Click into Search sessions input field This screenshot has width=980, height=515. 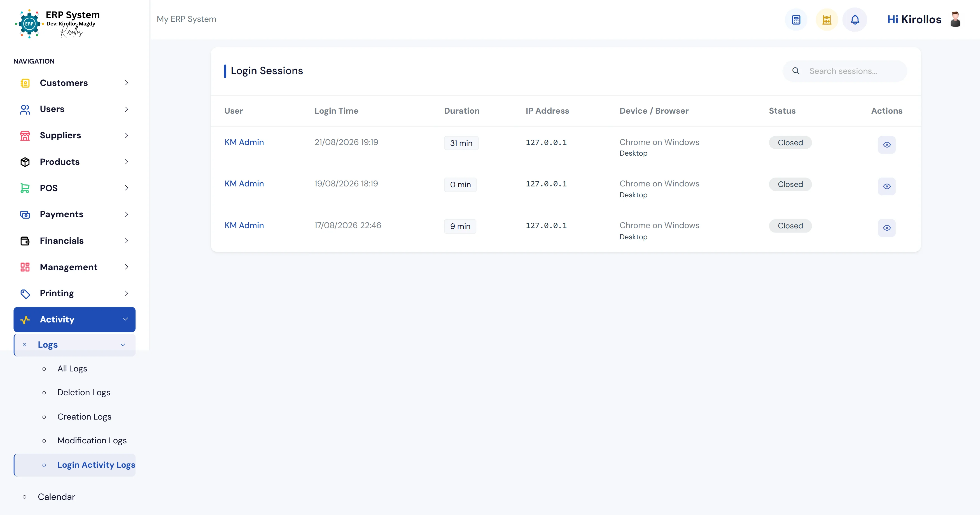point(845,71)
